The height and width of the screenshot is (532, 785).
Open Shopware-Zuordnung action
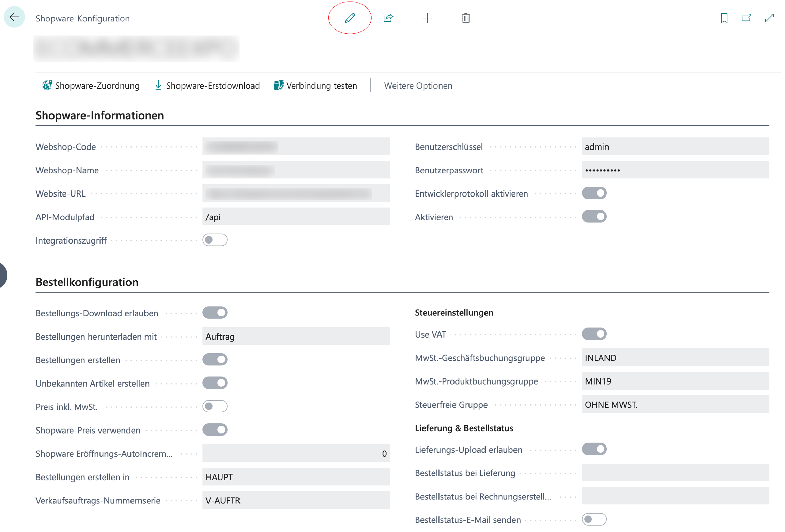coord(91,85)
